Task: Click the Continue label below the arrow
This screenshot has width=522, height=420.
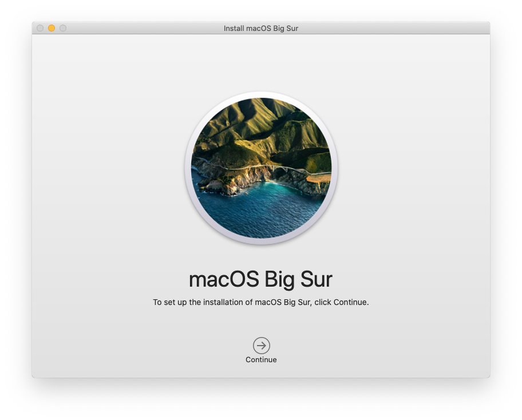Action: pyautogui.click(x=261, y=360)
